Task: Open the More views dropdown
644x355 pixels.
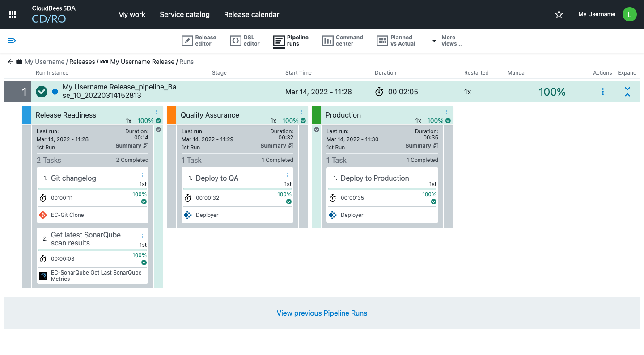Action: [x=447, y=41]
